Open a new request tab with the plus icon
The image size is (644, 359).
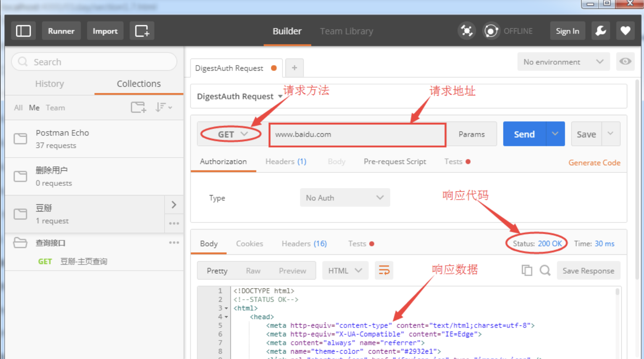pyautogui.click(x=294, y=68)
